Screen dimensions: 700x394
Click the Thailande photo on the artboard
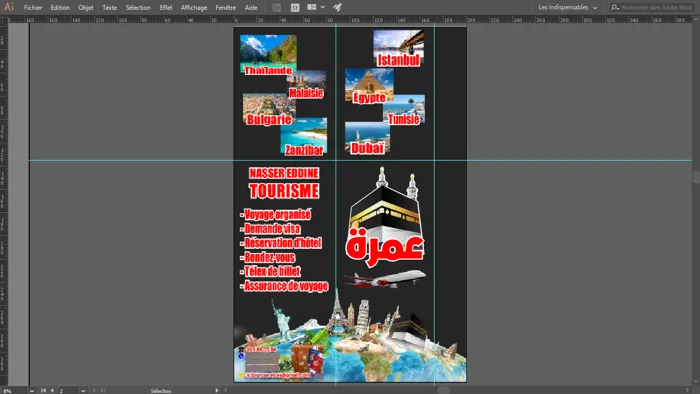click(x=268, y=54)
